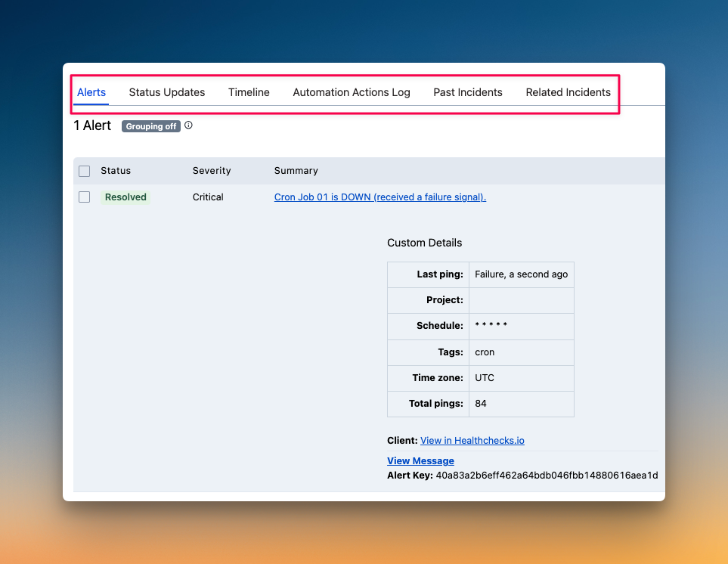
Task: Select the Automation Actions Log tab
Action: click(351, 92)
